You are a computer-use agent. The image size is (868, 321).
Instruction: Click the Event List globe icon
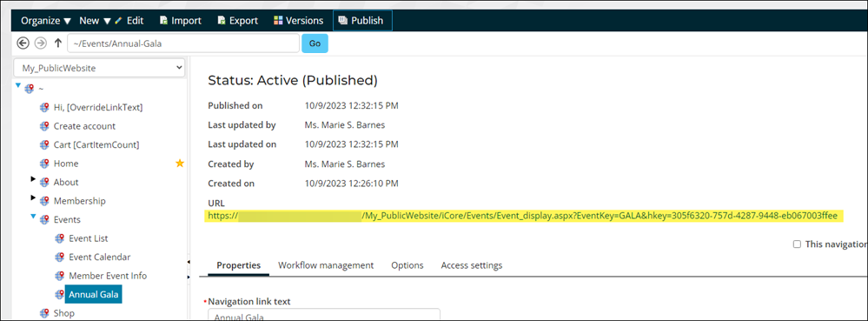tap(60, 238)
